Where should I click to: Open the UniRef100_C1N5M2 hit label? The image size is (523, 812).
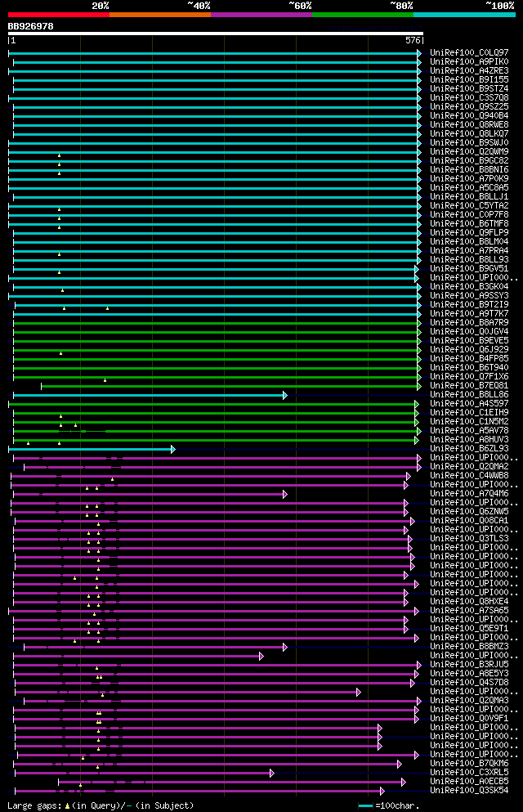click(x=469, y=421)
